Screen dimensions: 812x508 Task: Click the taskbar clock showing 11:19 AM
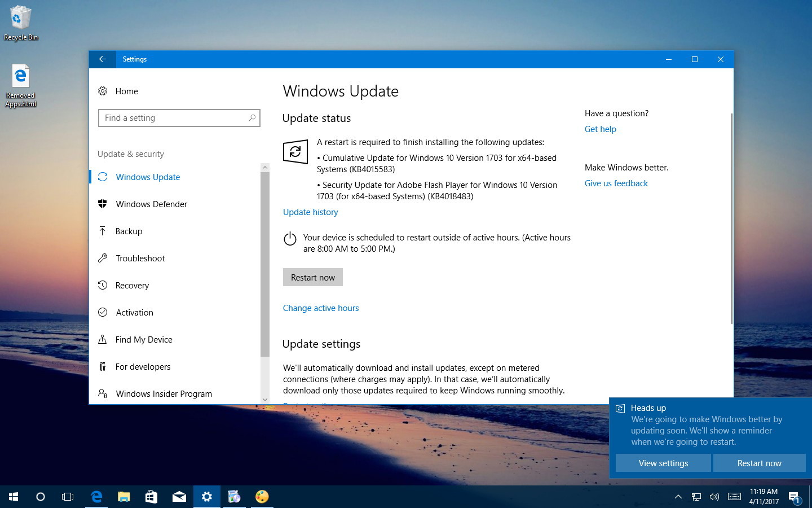(764, 497)
